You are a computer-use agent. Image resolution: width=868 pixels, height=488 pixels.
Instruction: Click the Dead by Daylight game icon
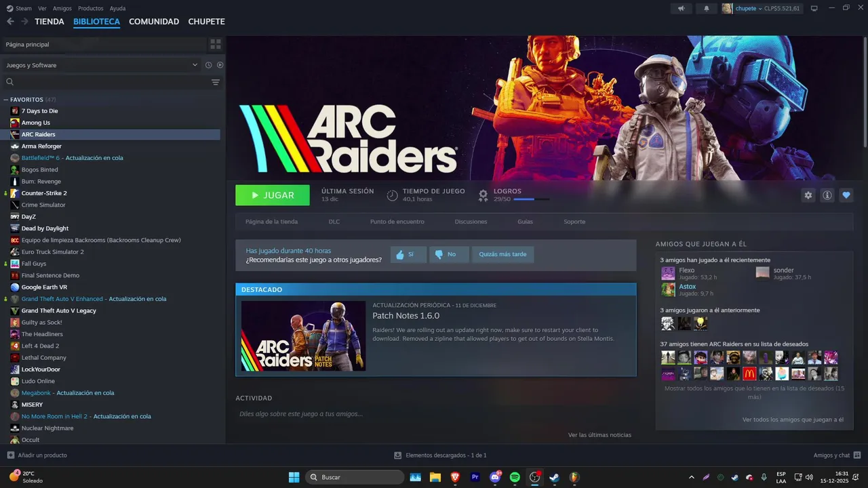15,228
